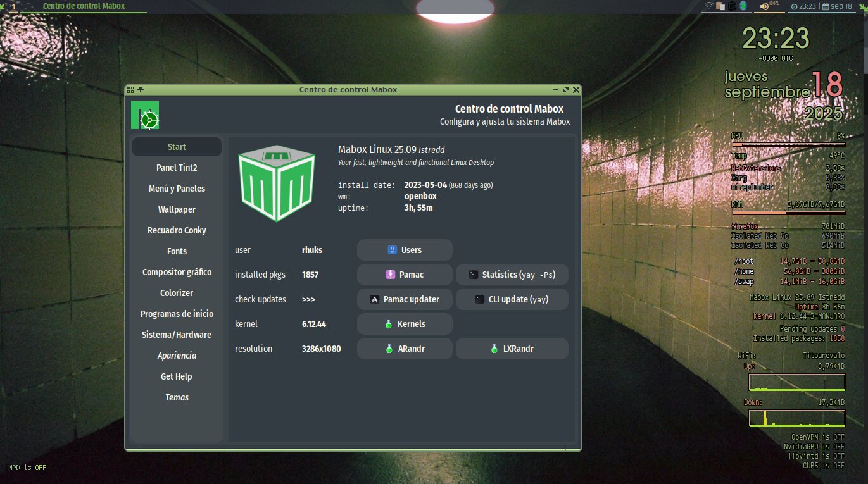Viewport: 868px width, 484px height.
Task: Open the clipboard manager tray icon
Action: point(720,6)
